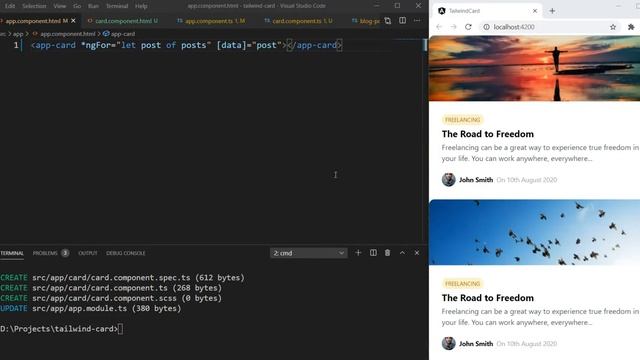Image resolution: width=640 pixels, height=360 pixels.
Task: Reload the localhost page
Action: pyautogui.click(x=468, y=27)
